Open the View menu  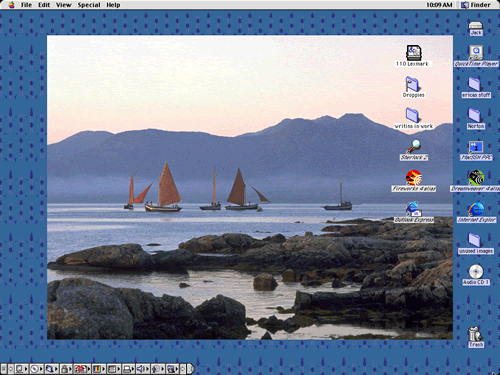coord(64,5)
